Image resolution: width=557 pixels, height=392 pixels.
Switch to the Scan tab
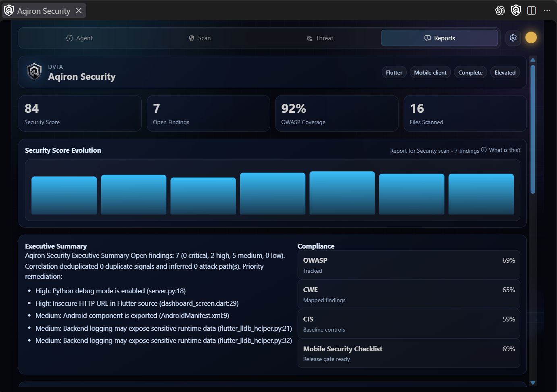click(200, 38)
